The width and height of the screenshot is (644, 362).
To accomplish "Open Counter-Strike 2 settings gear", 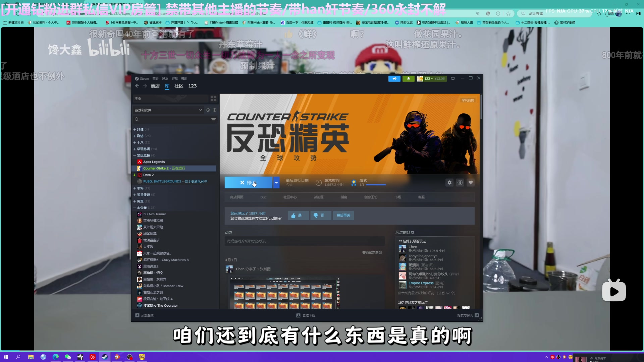I will tap(449, 182).
